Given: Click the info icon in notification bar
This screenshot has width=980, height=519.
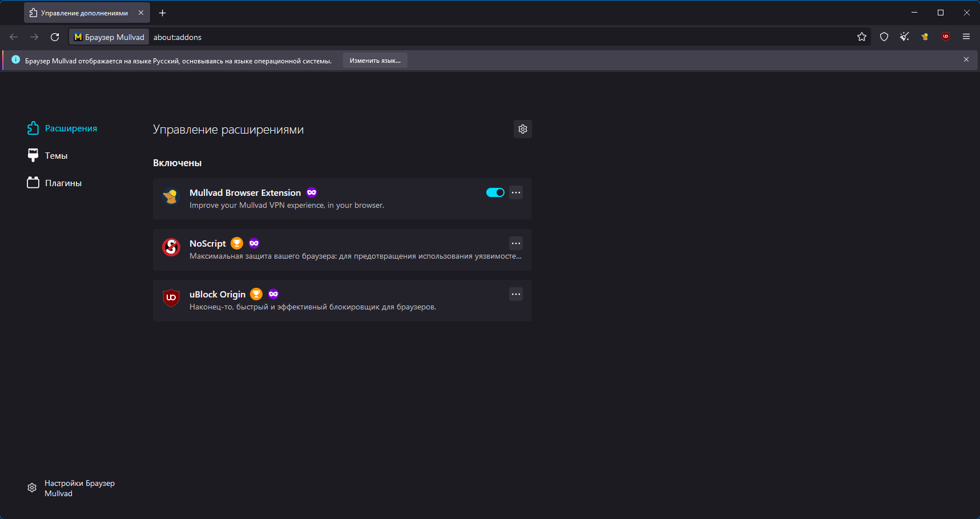Looking at the screenshot, I should point(15,60).
